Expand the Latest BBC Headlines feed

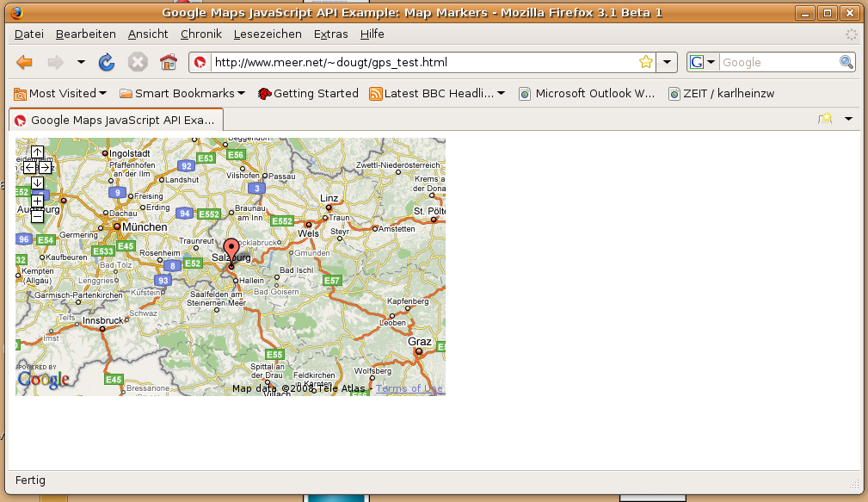(437, 94)
